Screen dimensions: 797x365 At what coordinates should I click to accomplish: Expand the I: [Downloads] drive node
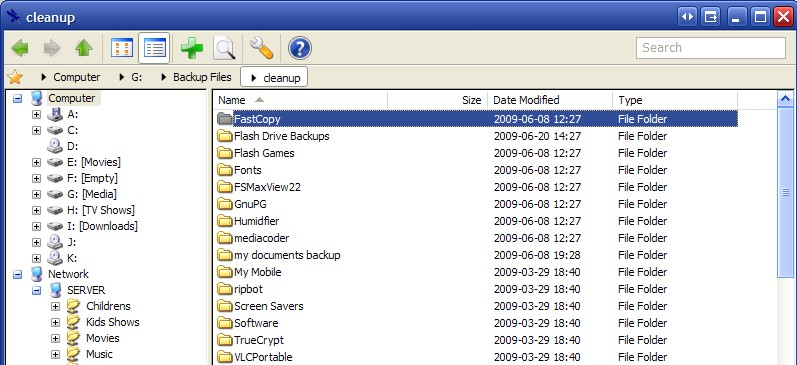point(36,226)
